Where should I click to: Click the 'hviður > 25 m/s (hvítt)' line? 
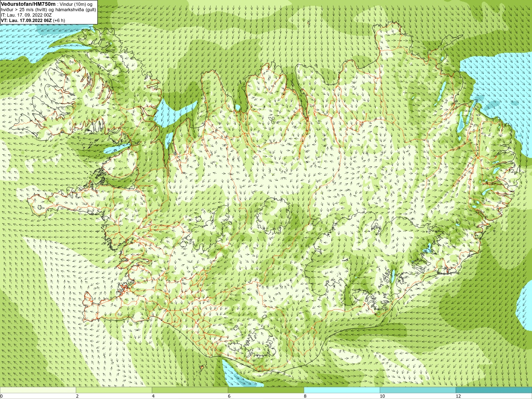(49, 10)
